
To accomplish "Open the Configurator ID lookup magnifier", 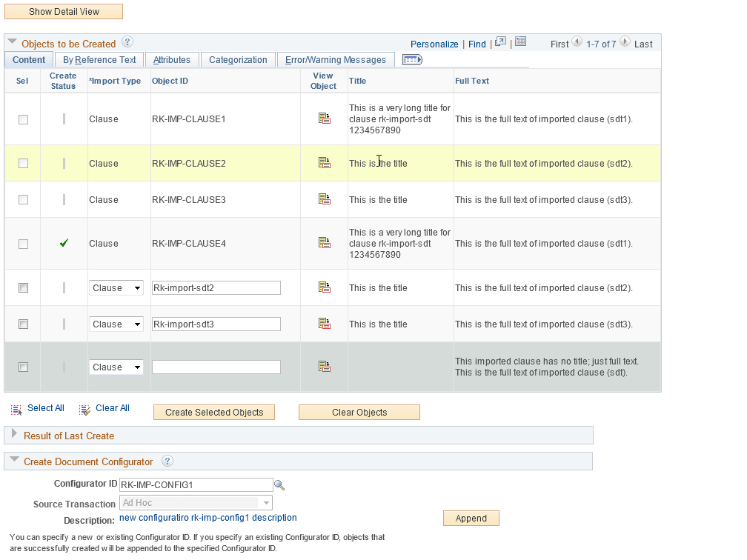I will [x=280, y=484].
